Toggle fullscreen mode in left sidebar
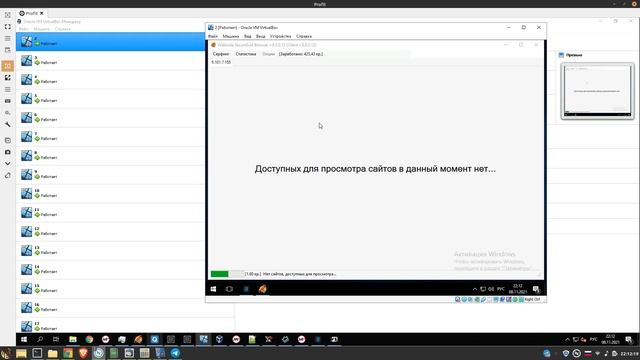Viewport: 640px width, 360px height. click(8, 27)
